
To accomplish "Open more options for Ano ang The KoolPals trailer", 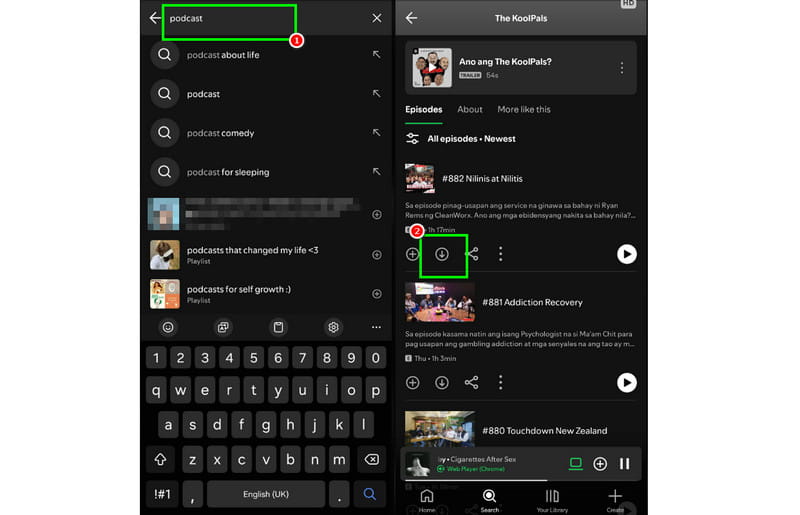I will pos(621,68).
